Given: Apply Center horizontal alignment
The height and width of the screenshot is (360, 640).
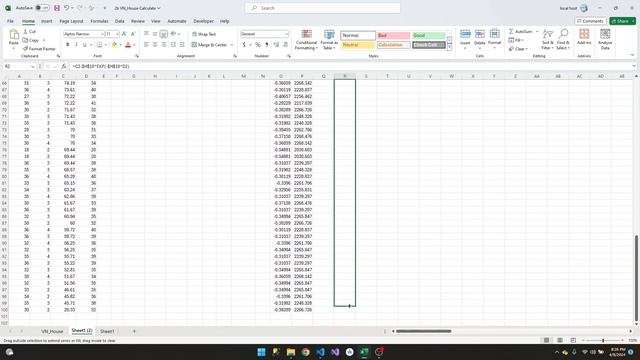Looking at the screenshot, I should [x=155, y=44].
